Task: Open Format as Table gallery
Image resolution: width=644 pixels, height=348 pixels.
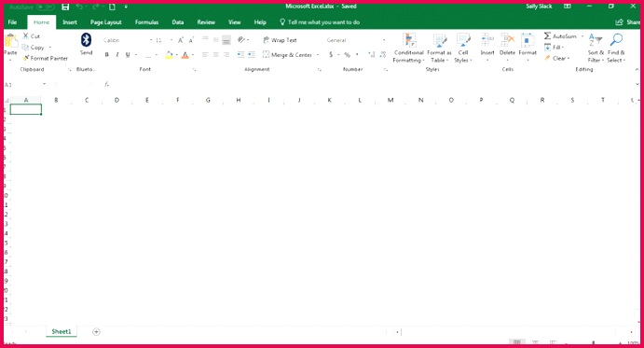Action: (440, 49)
